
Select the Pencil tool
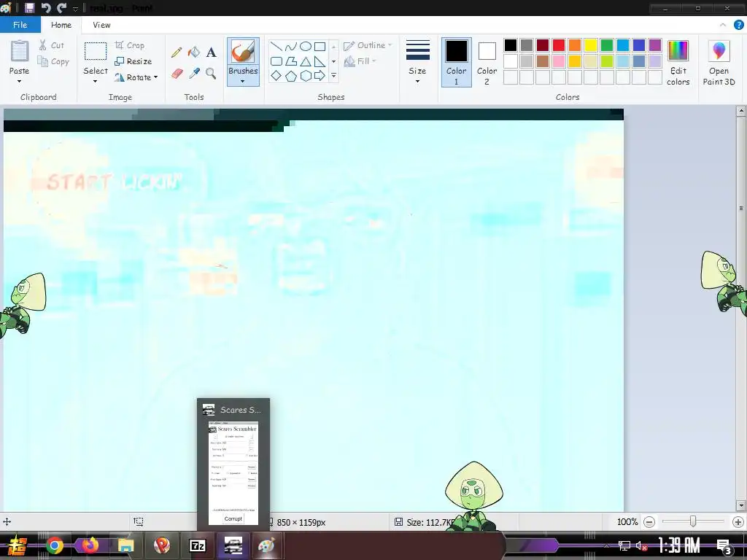[177, 52]
